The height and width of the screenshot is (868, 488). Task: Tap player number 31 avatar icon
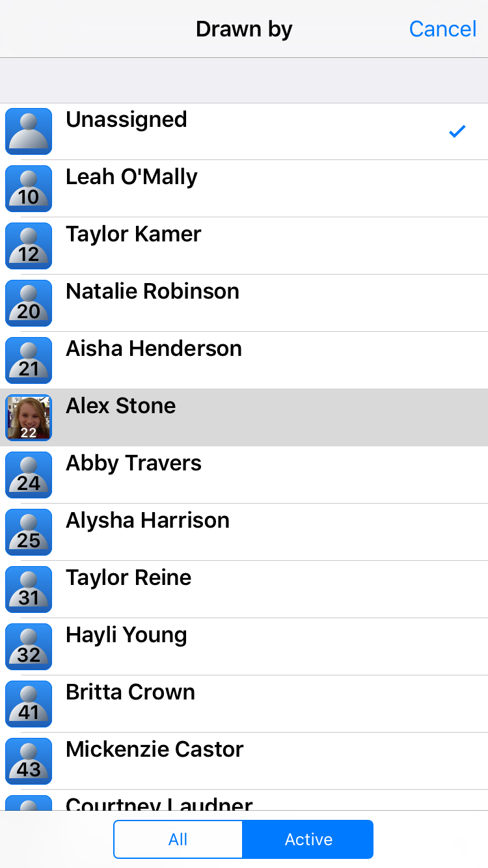[29, 590]
